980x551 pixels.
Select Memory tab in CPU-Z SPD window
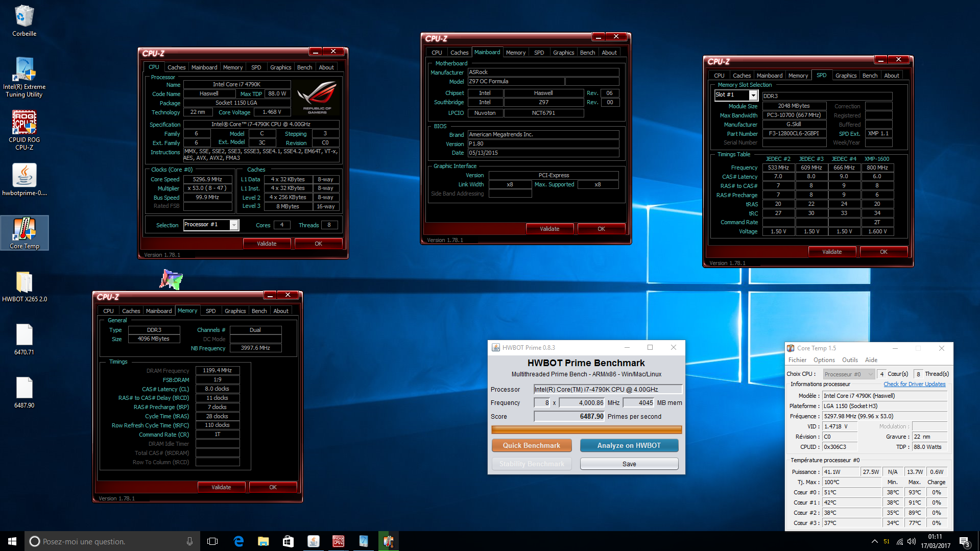[798, 76]
